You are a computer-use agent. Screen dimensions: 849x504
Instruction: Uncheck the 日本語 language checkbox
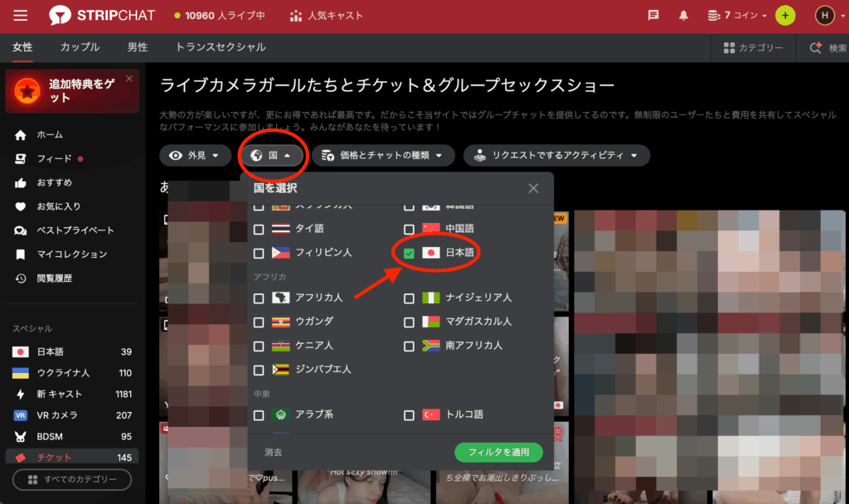point(409,251)
